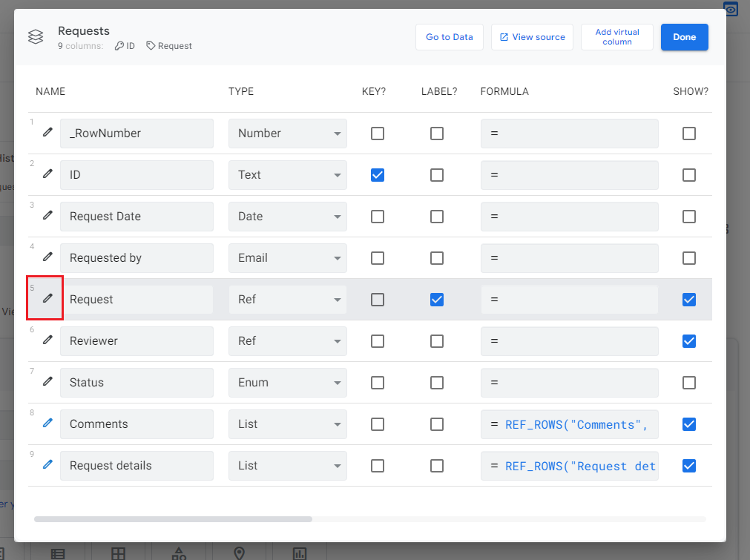Image resolution: width=750 pixels, height=560 pixels.
Task: Select the map pin view icon at the bottom
Action: 239,553
